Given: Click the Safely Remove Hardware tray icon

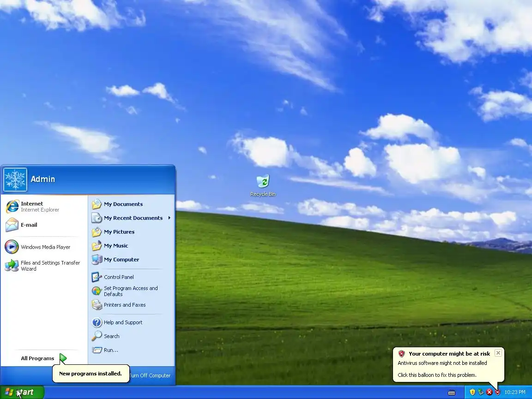Looking at the screenshot, I should pyautogui.click(x=481, y=392).
